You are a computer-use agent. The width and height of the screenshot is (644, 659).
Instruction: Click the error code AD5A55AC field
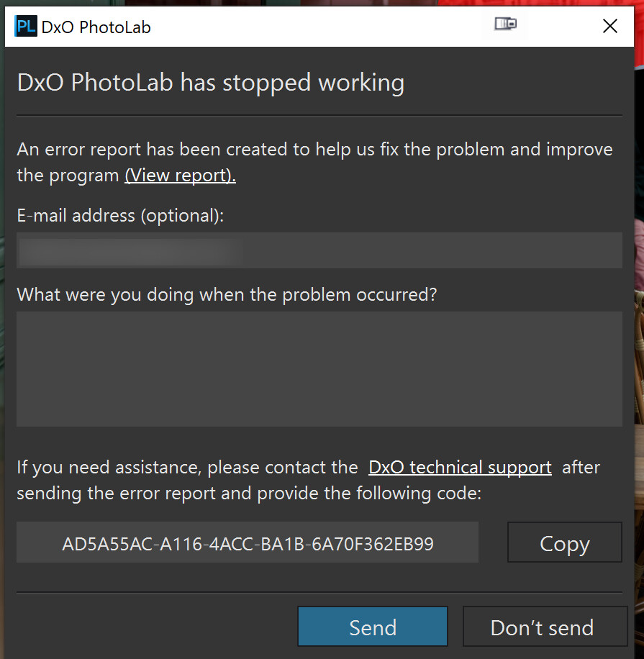pos(248,542)
